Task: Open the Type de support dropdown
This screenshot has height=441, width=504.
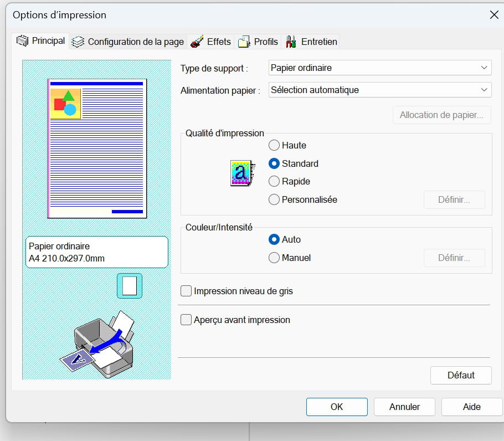Action: pos(379,68)
